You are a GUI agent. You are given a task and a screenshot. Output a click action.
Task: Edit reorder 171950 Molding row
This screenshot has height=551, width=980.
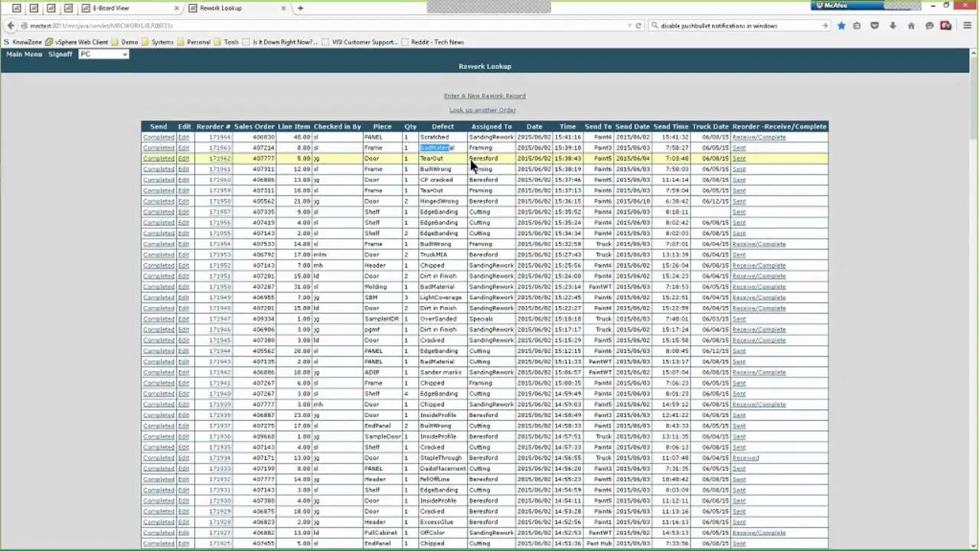(184, 287)
